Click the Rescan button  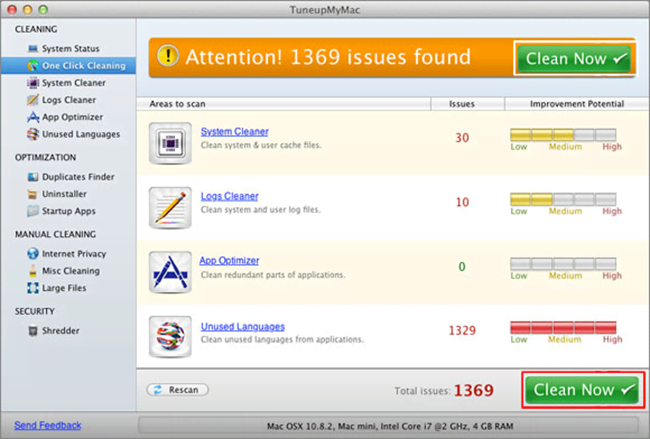tap(177, 390)
